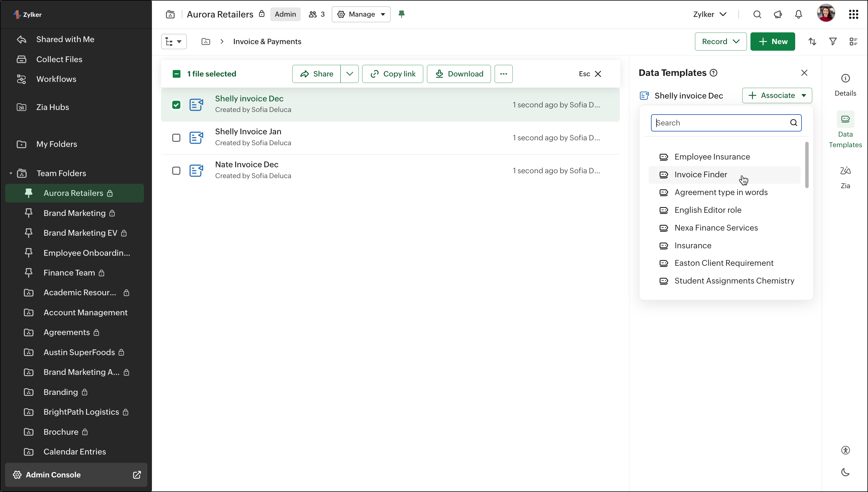This screenshot has width=868, height=492.
Task: Check the Shelly Invoice Jan checkbox
Action: click(x=176, y=138)
